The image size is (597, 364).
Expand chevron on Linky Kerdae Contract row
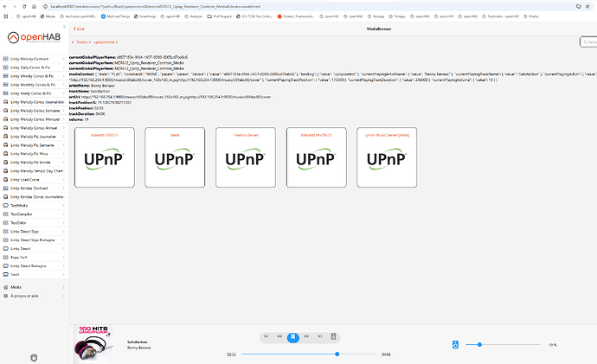[63, 188]
